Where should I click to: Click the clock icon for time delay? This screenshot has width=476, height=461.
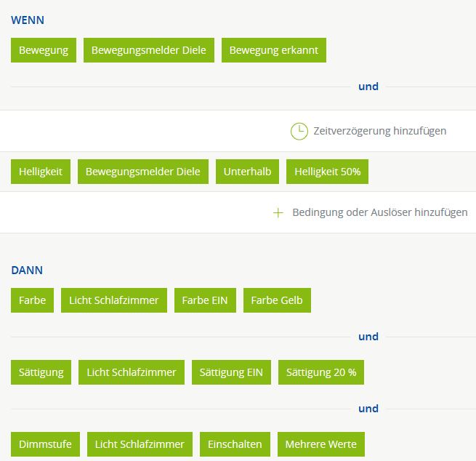(x=299, y=131)
